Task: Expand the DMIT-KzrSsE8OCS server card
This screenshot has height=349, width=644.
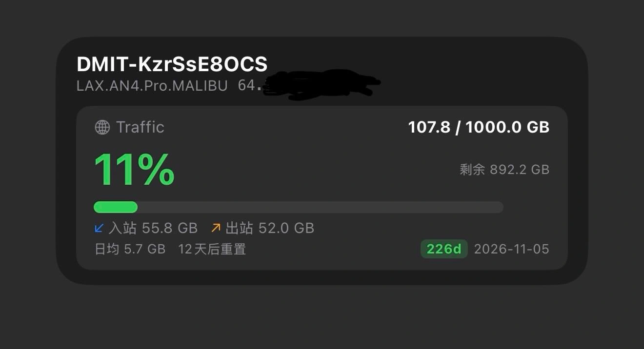Action: [x=172, y=64]
